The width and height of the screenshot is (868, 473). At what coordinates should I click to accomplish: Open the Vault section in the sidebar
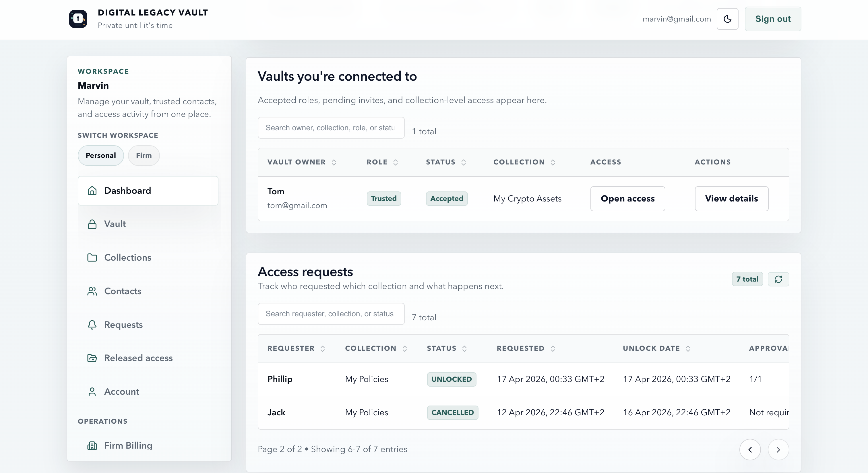pos(148,224)
